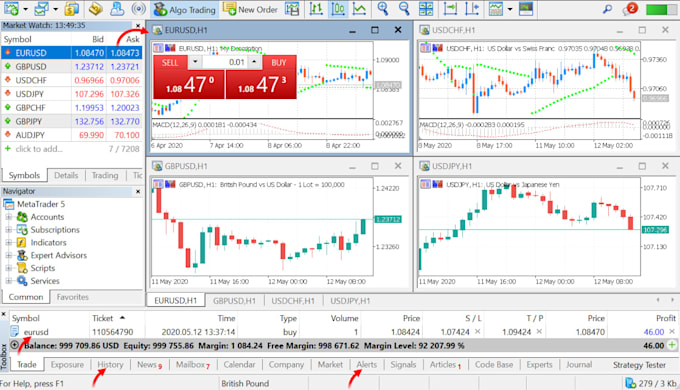This screenshot has width=680, height=390.
Task: Open the Profiles toolbar icon
Action: click(42, 9)
